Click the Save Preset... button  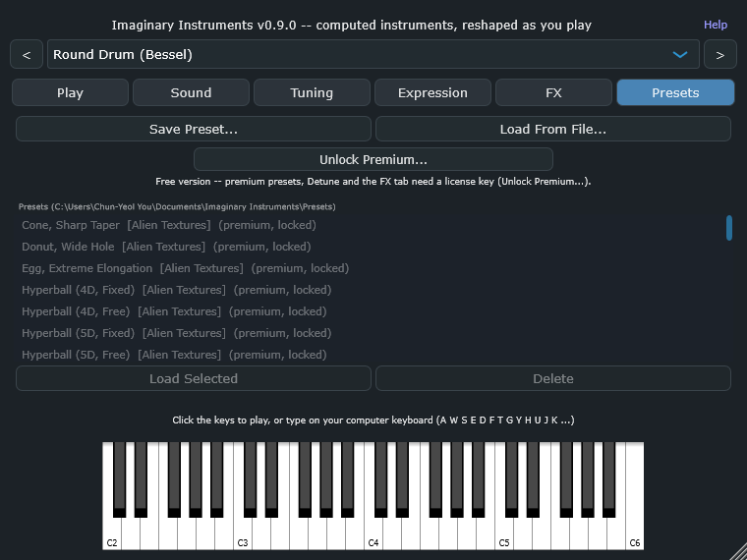point(194,129)
